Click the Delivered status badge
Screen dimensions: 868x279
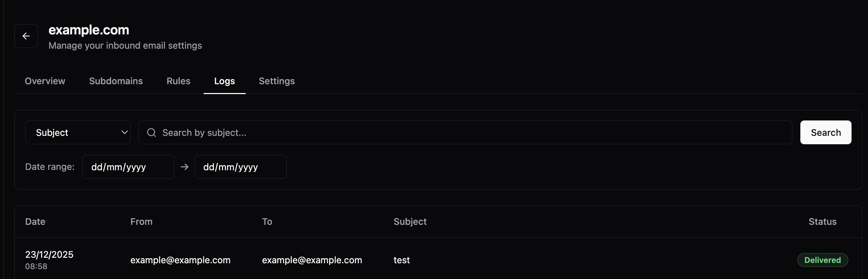(x=822, y=260)
